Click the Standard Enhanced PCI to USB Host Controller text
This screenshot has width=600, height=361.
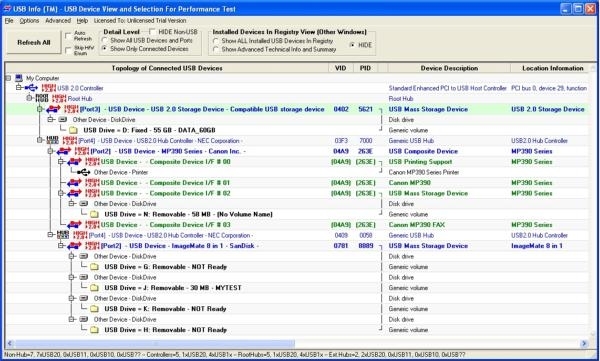point(447,88)
